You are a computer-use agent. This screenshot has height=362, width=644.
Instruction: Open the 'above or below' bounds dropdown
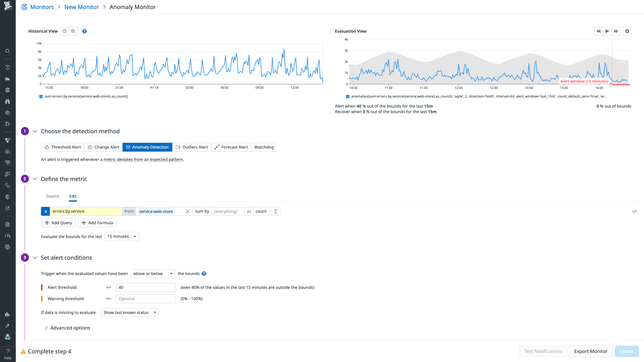pyautogui.click(x=152, y=274)
